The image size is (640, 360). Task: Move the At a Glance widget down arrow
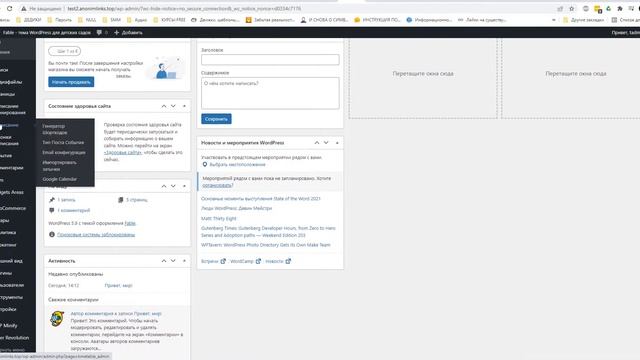click(x=173, y=186)
